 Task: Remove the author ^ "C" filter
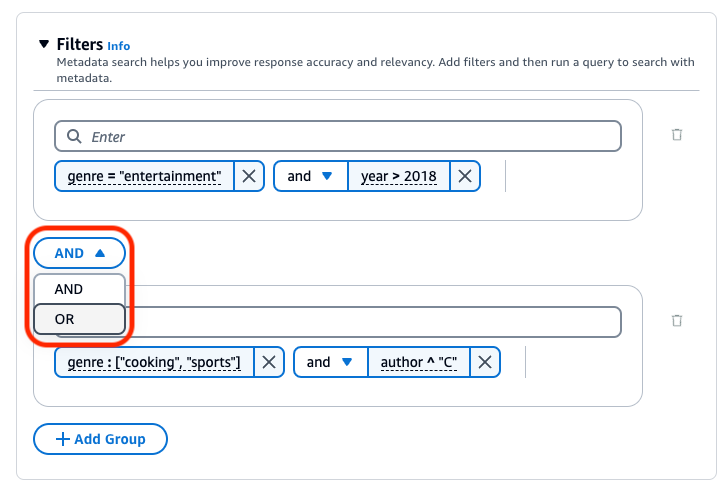point(484,362)
